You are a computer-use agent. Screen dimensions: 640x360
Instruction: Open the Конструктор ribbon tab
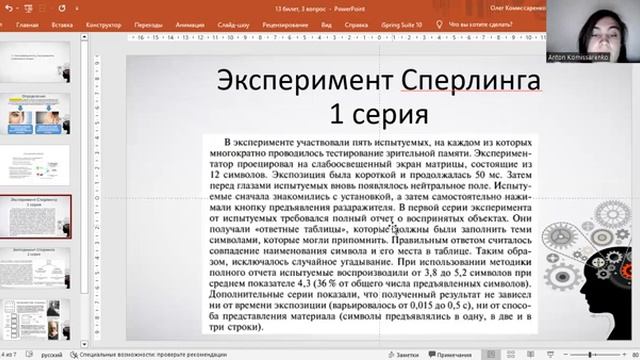[x=103, y=25]
